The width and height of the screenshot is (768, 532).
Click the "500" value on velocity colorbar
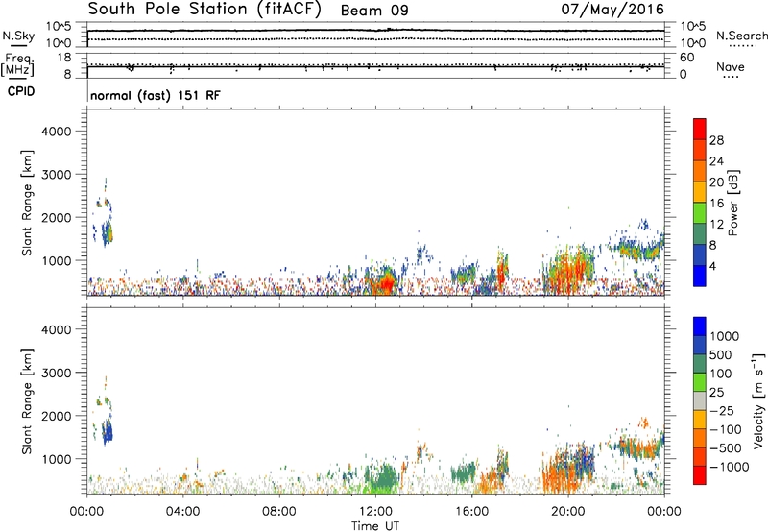[x=721, y=355]
